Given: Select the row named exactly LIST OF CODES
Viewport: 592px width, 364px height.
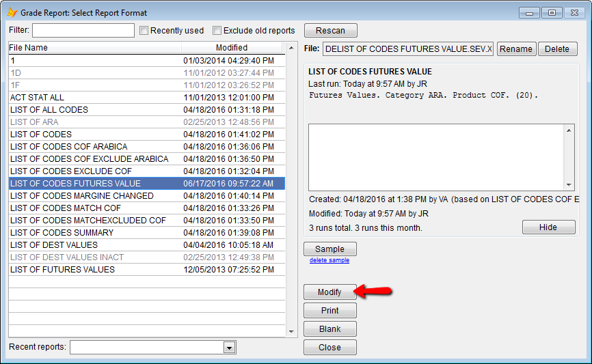Looking at the screenshot, I should [147, 135].
